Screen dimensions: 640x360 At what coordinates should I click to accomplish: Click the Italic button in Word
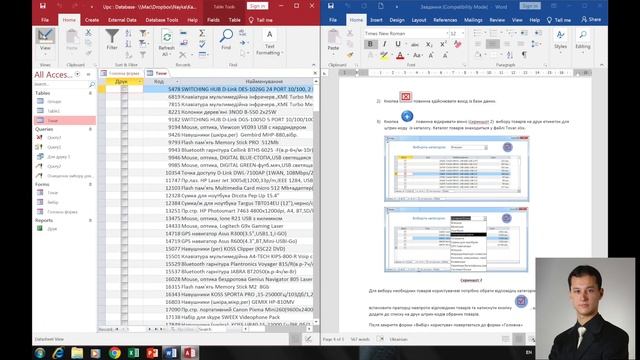pyautogui.click(x=384, y=44)
